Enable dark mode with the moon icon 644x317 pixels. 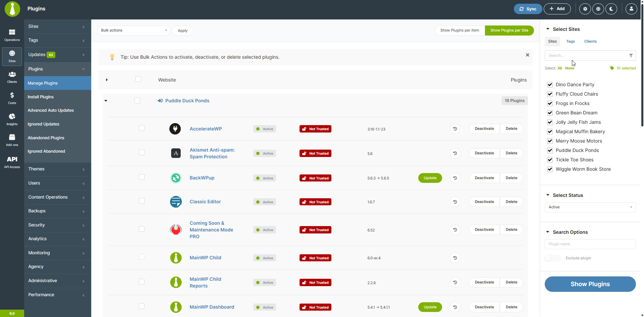[x=611, y=9]
